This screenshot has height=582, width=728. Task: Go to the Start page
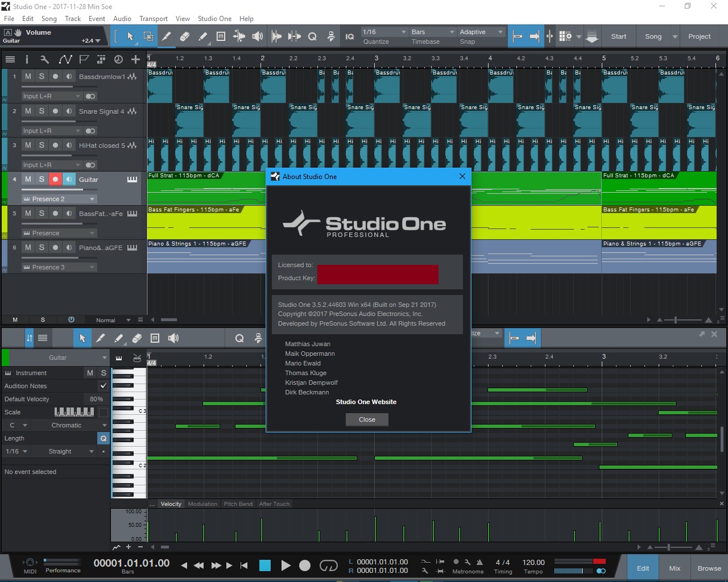click(x=619, y=36)
